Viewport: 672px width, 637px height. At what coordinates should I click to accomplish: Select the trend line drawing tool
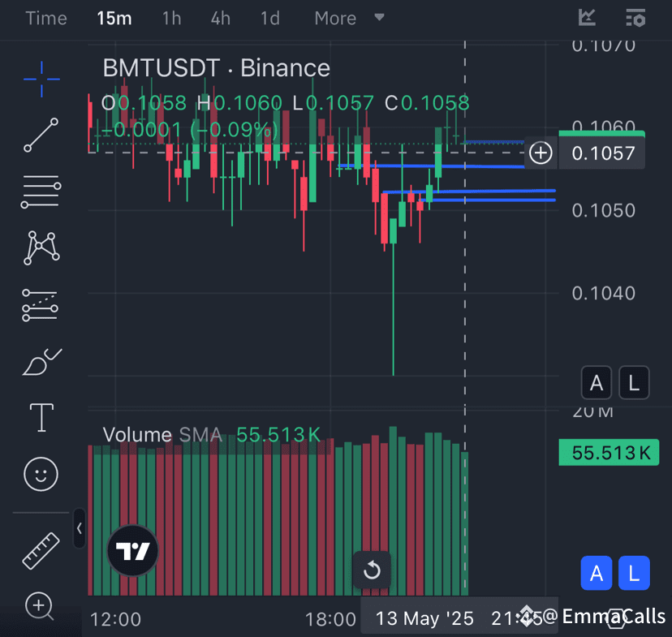(41, 136)
